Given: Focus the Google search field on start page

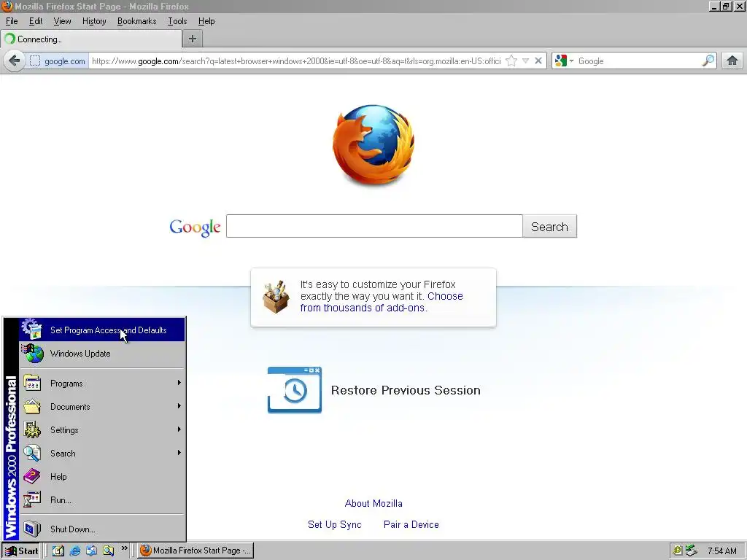Looking at the screenshot, I should pyautogui.click(x=374, y=226).
